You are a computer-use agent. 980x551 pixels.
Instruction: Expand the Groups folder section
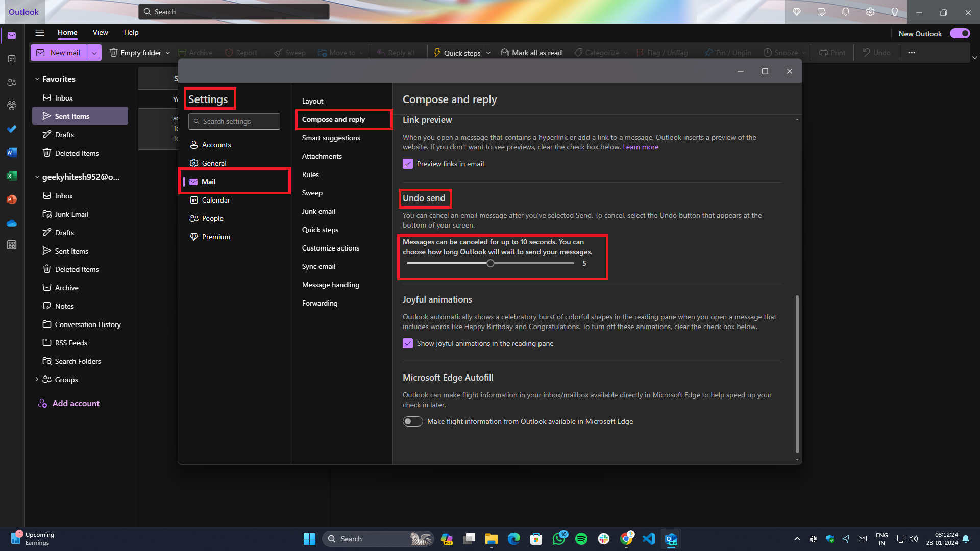pyautogui.click(x=37, y=379)
